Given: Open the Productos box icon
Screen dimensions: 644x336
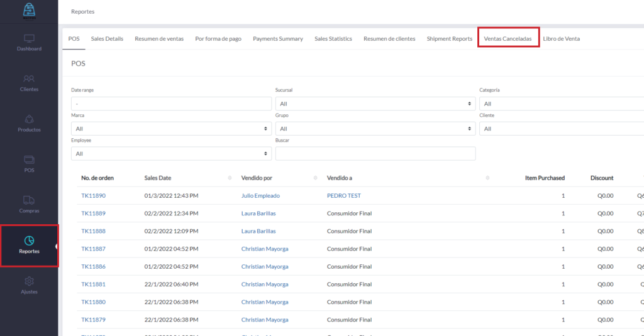Looking at the screenshot, I should pos(29,119).
